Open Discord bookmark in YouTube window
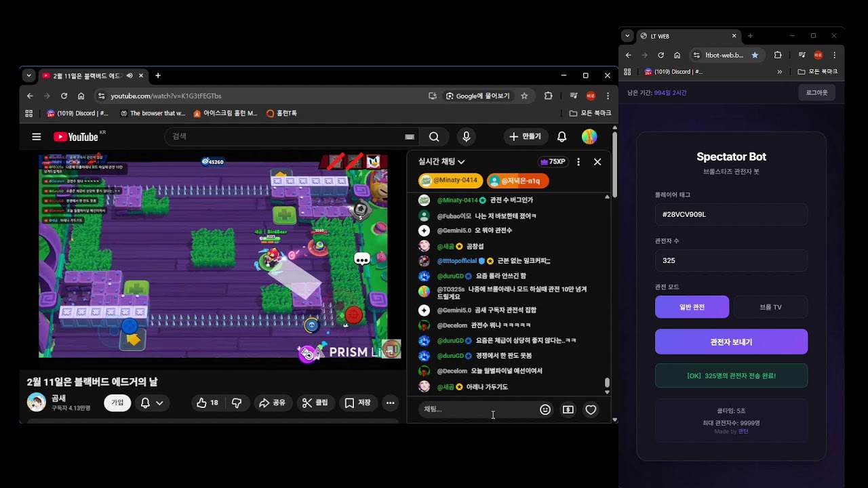 point(77,113)
